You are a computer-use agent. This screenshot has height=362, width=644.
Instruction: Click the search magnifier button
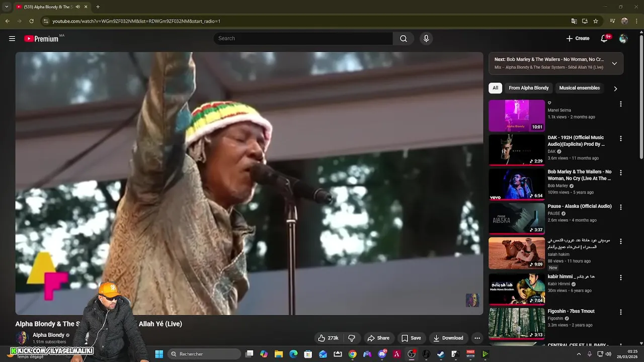coord(404,38)
